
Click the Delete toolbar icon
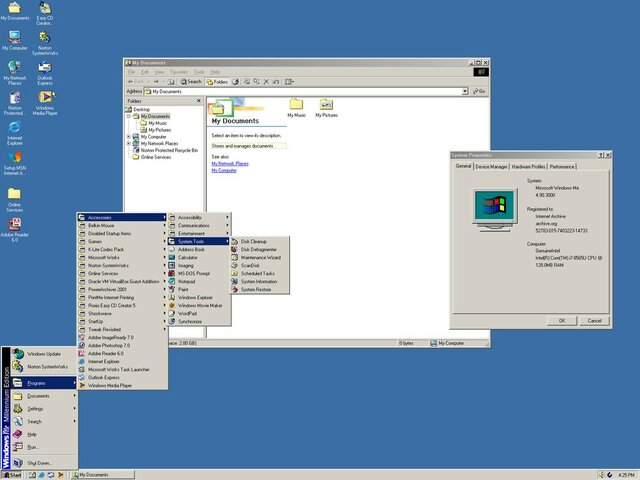click(x=266, y=82)
